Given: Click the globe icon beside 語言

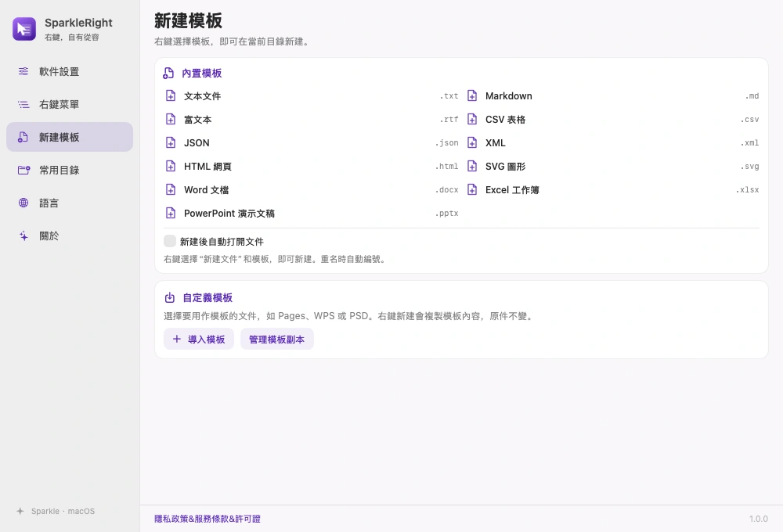Looking at the screenshot, I should (23, 203).
